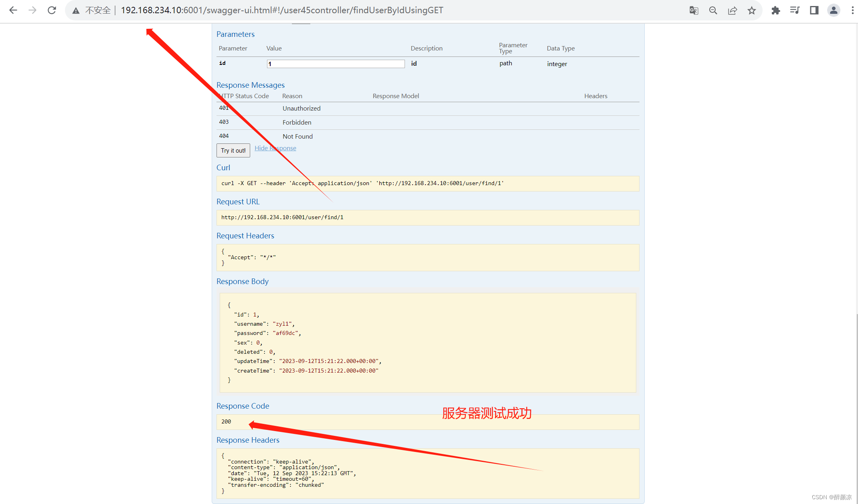Go back using the browser back arrow
The image size is (858, 504).
coord(13,10)
